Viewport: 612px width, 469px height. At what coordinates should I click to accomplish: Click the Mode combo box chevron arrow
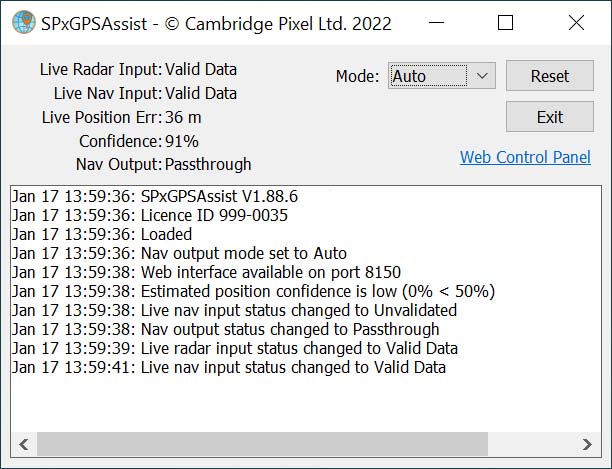(481, 76)
